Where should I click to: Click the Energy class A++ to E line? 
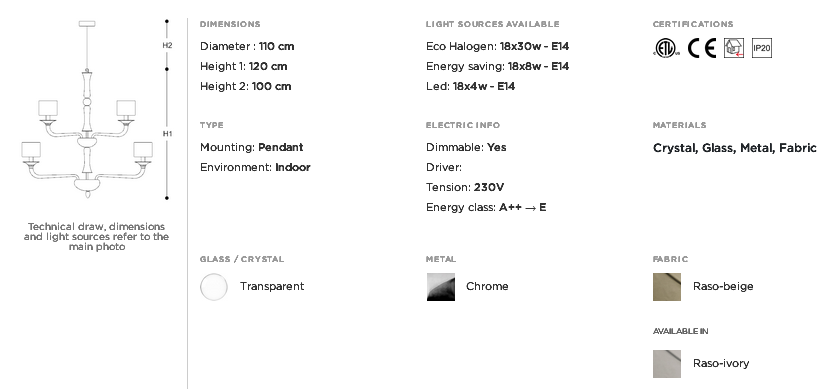point(486,207)
